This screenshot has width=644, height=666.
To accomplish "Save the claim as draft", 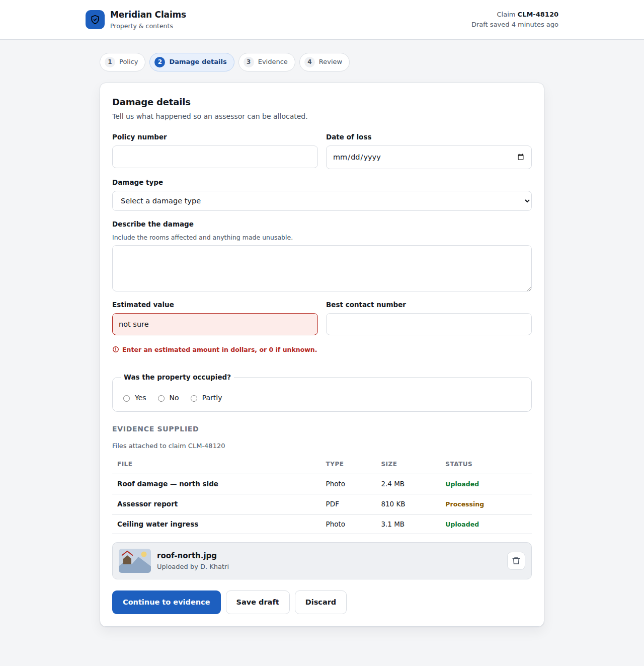I will pos(258,602).
